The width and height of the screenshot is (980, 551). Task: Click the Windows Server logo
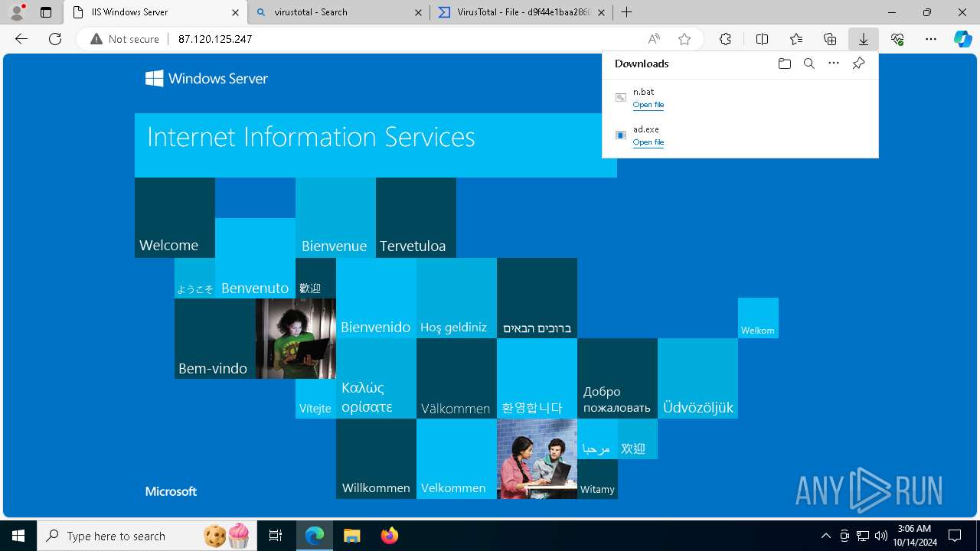207,78
